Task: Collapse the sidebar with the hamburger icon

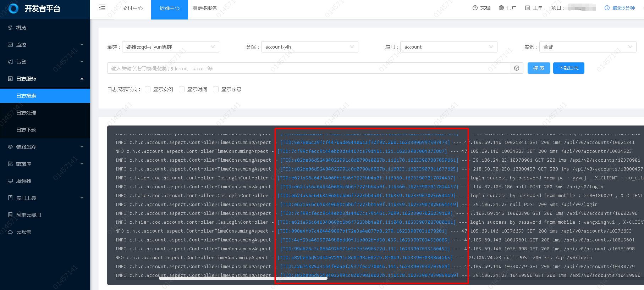Action: click(102, 7)
